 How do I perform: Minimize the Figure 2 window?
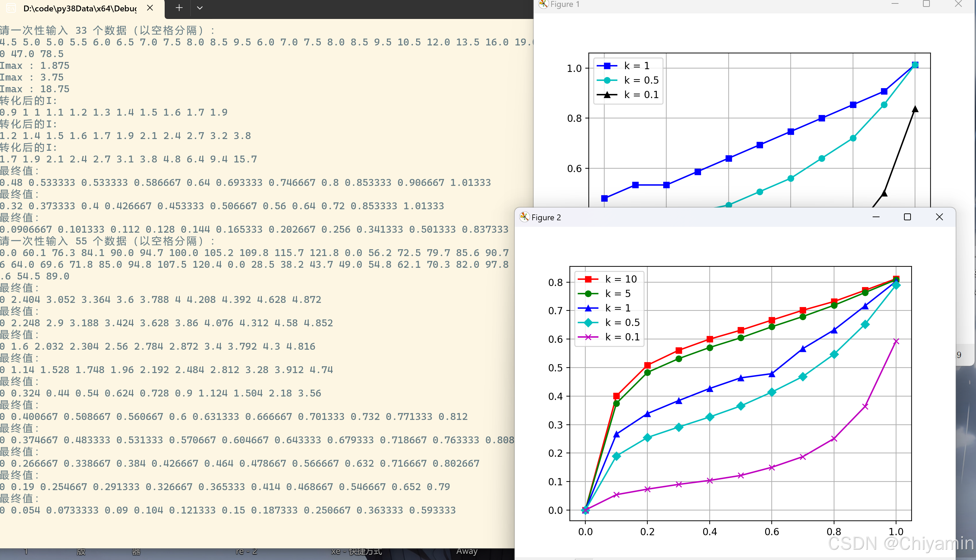point(876,217)
